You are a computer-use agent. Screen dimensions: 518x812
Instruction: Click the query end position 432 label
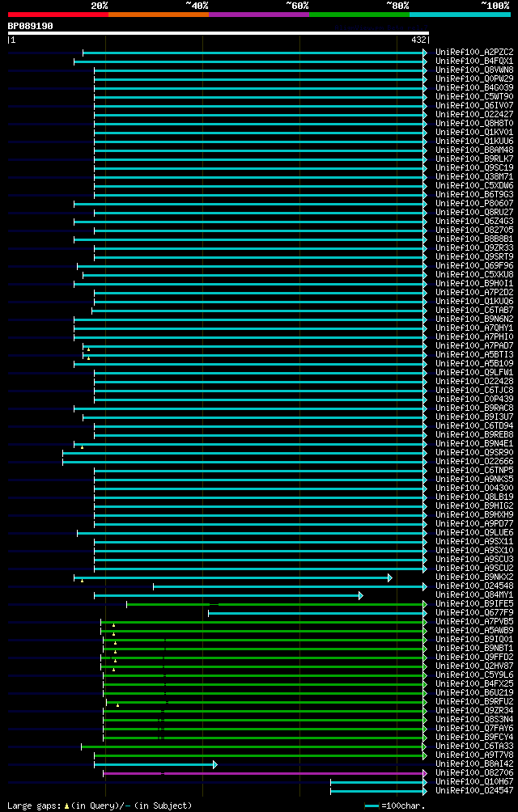419,40
